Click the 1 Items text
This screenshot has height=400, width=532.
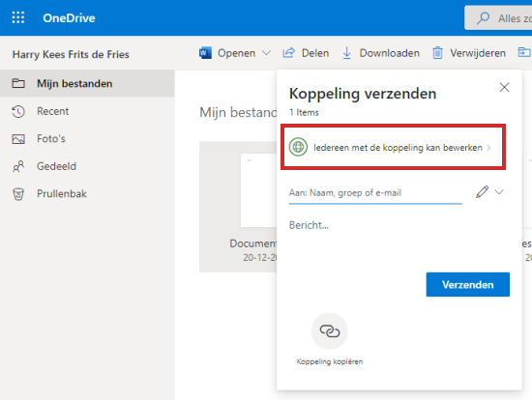[304, 112]
